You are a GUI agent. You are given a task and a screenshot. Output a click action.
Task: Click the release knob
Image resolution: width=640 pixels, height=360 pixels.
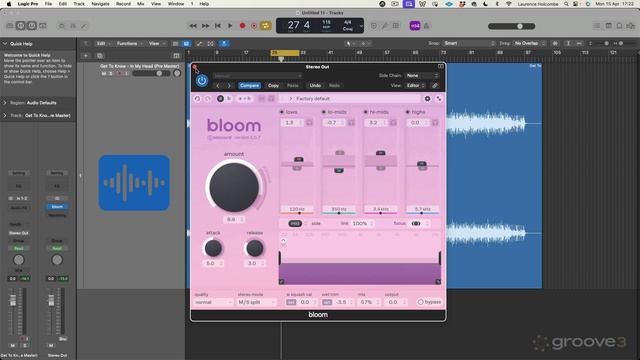255,248
